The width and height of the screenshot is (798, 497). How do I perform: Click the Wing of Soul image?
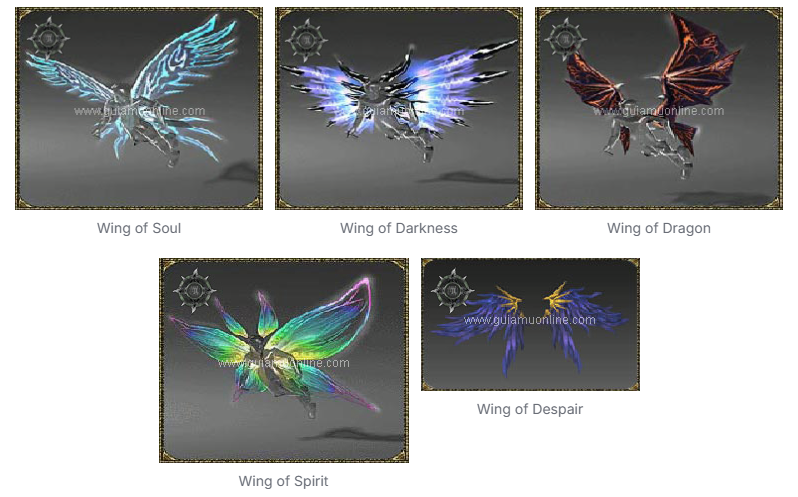pyautogui.click(x=139, y=108)
